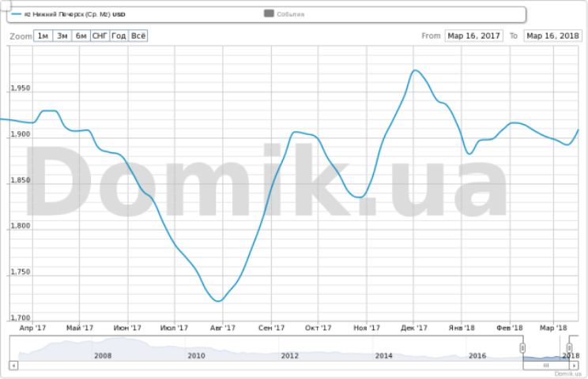This screenshot has height=379, width=588.
Task: Click the Май '17 axis label
Action: point(80,328)
